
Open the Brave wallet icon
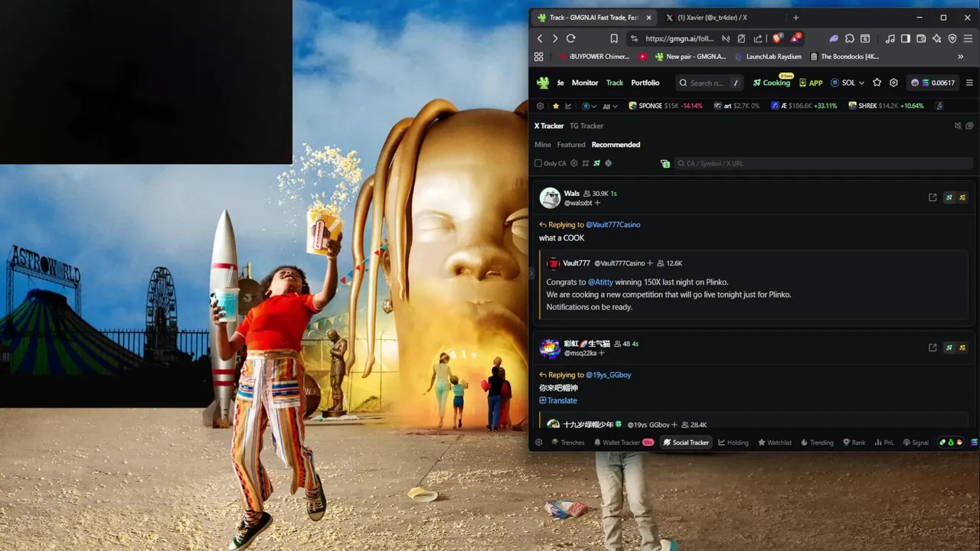point(921,38)
